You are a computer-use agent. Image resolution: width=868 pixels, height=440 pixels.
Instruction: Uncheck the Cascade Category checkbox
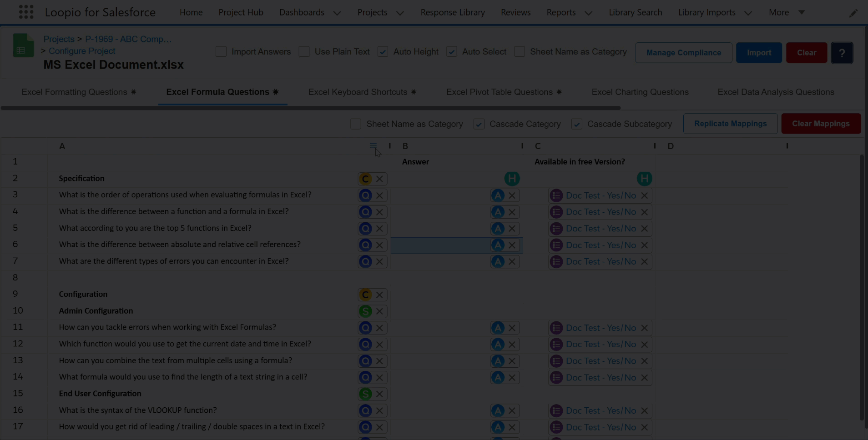point(479,124)
